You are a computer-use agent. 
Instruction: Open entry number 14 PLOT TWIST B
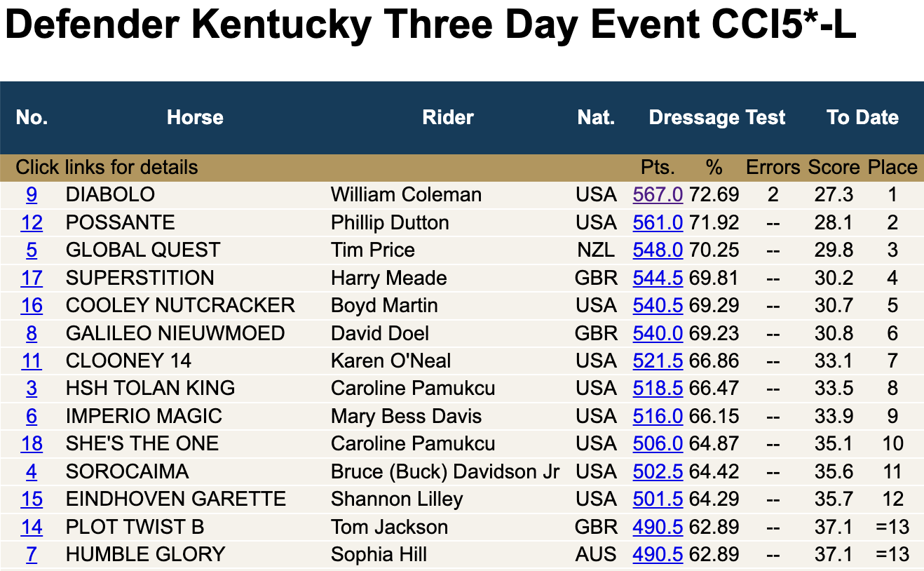pos(32,527)
